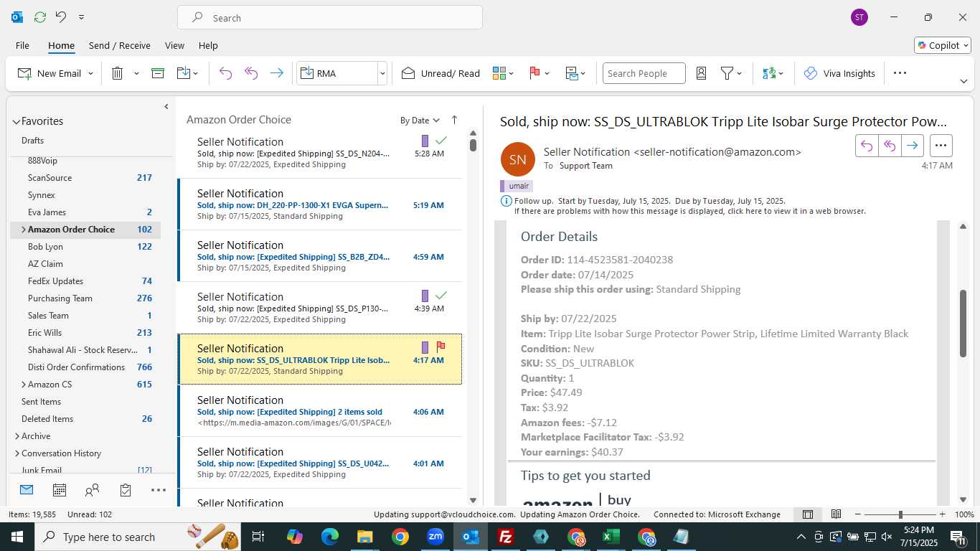Toggle completed checkmark on 4:39 AM message
The image size is (980, 551).
click(x=441, y=296)
